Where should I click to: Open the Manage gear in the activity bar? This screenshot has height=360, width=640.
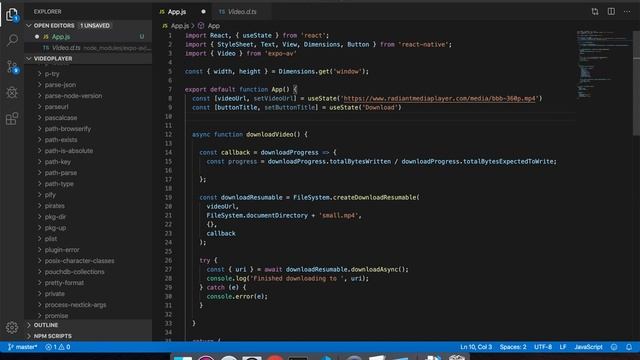tap(12, 327)
